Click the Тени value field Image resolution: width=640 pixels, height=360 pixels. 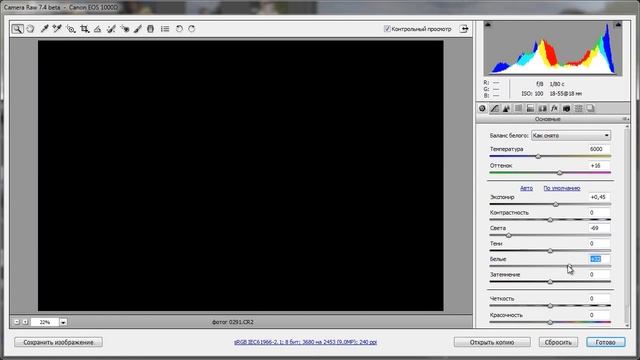pyautogui.click(x=599, y=244)
